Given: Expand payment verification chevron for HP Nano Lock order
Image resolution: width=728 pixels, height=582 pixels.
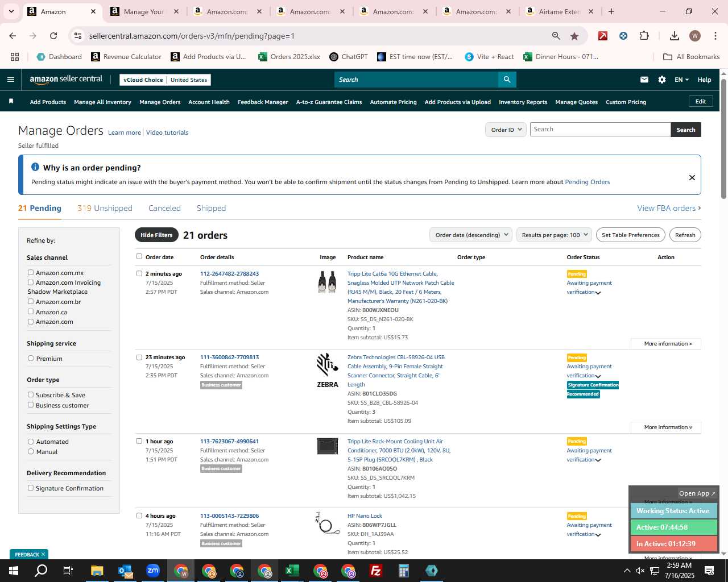Looking at the screenshot, I should 598,535.
